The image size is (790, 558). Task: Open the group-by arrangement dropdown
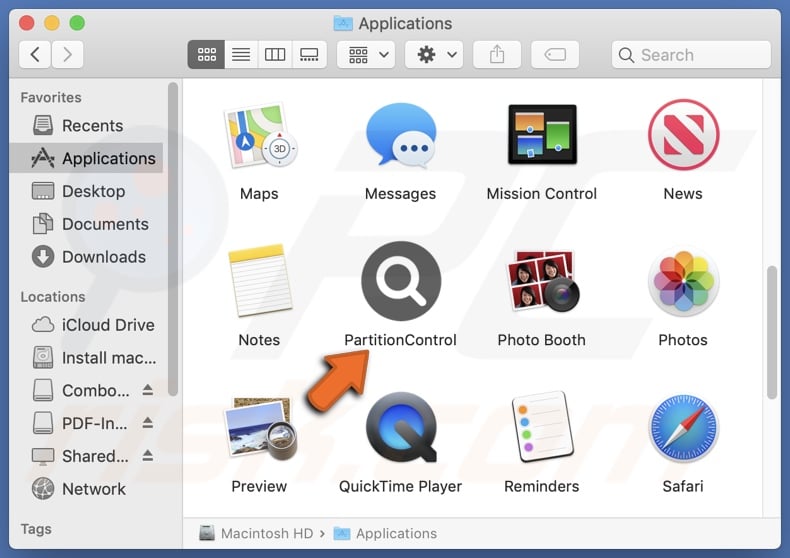(366, 54)
